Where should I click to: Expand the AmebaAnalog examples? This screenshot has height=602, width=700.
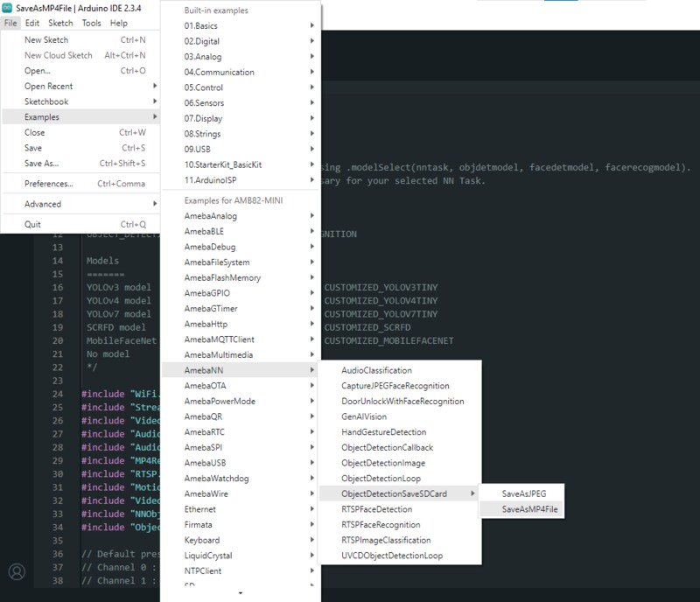coord(241,216)
